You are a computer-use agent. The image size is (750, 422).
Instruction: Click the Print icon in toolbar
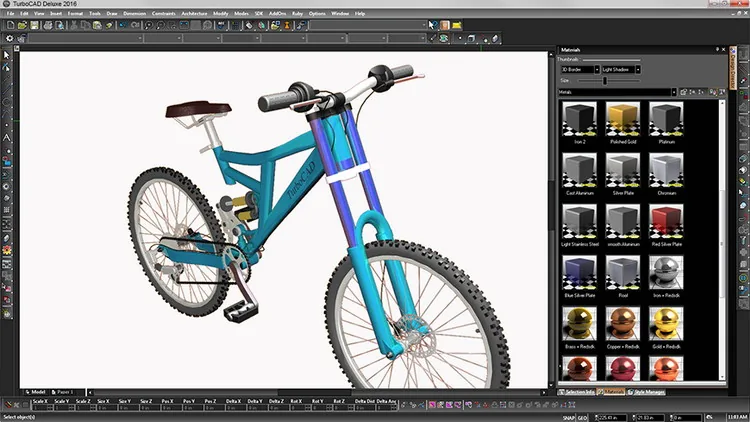point(48,25)
